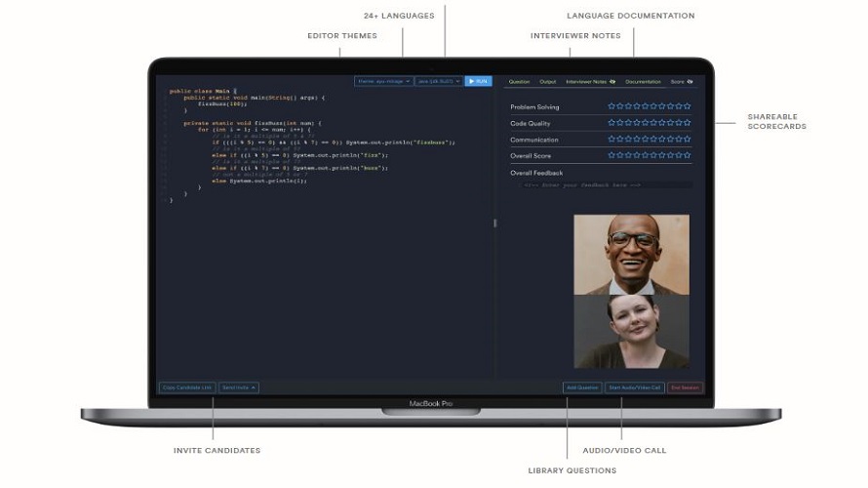Click the Overall Feedback text field
Viewport: 868px width, 488px height.
[607, 184]
